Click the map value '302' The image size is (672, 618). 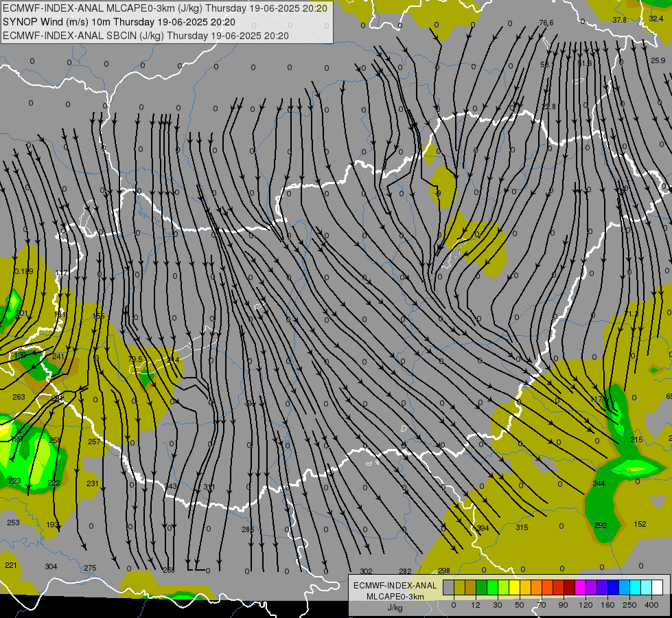click(x=366, y=571)
